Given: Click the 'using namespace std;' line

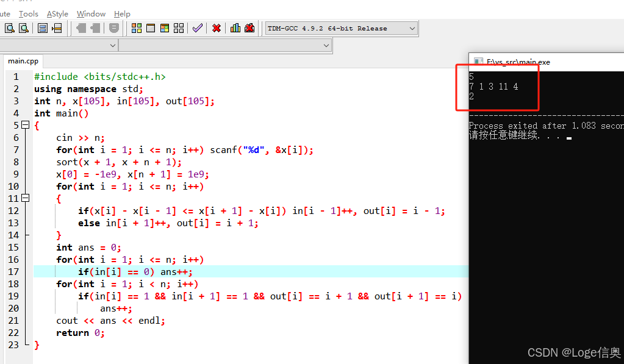Looking at the screenshot, I should (x=88, y=88).
